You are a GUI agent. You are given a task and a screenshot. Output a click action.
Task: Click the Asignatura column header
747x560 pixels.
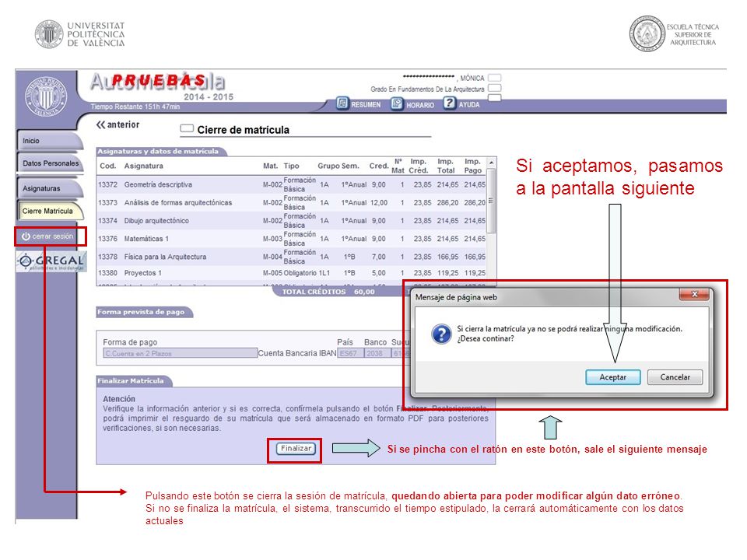(x=143, y=166)
